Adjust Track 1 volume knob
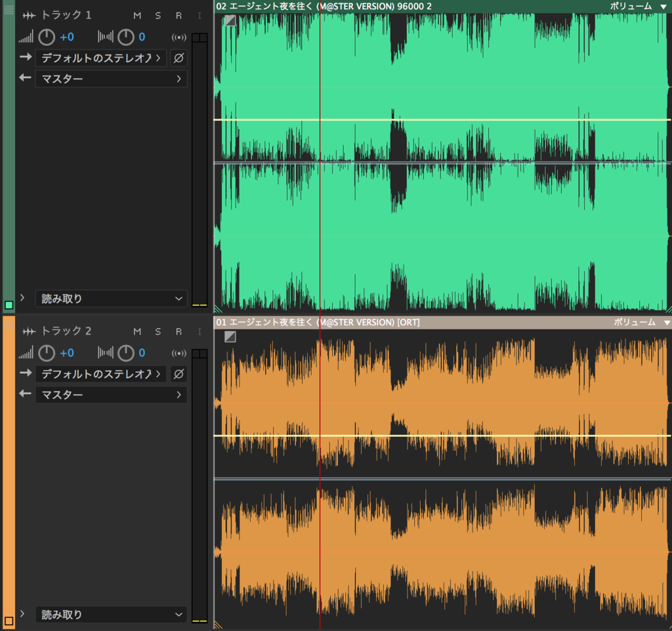The width and height of the screenshot is (672, 631). (47, 37)
